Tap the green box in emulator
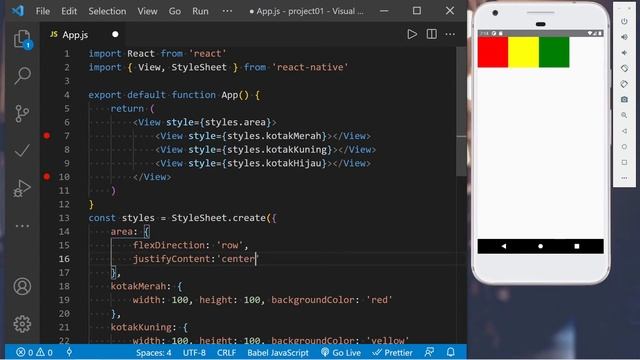Screen dimensions: 640x360 pos(554,52)
